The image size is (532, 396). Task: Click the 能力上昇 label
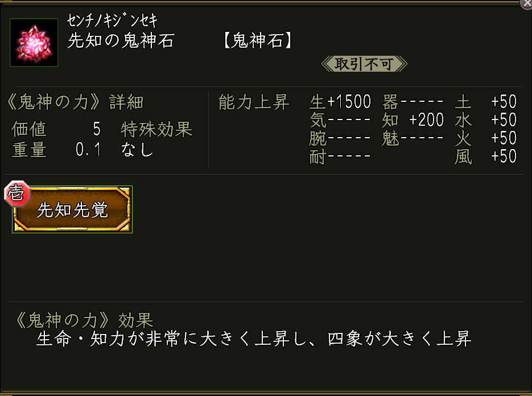pos(254,102)
